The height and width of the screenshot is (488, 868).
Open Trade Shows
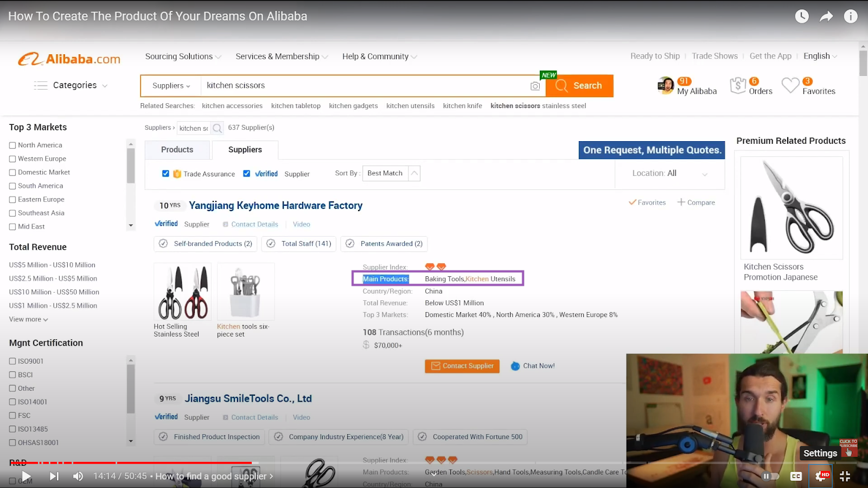pos(714,56)
